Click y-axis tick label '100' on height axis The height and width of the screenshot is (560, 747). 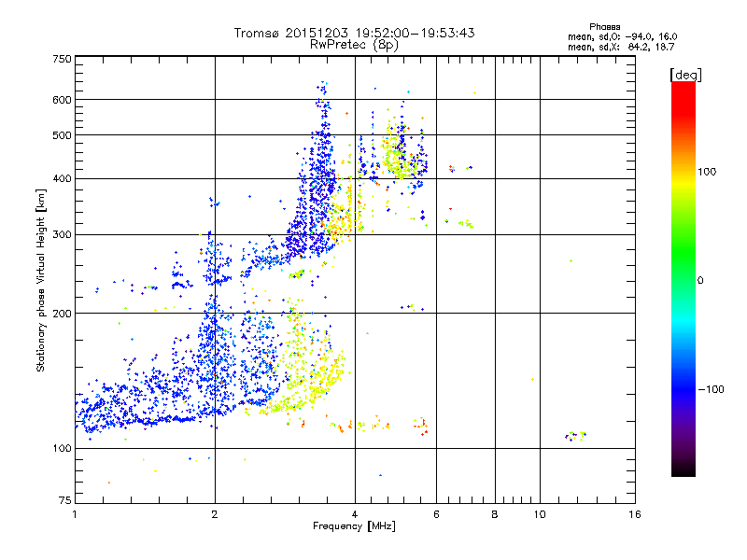(x=63, y=448)
